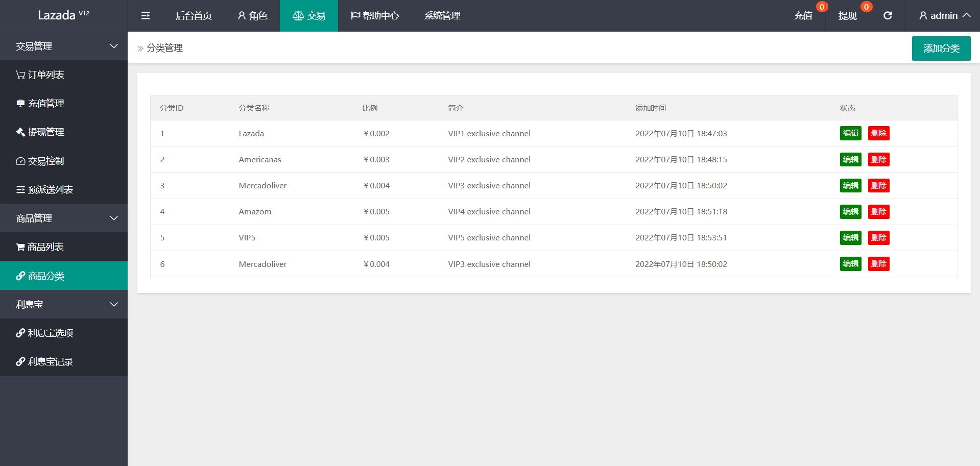Open 充值 in the top right bar
The width and height of the screenshot is (980, 466).
pos(803,16)
